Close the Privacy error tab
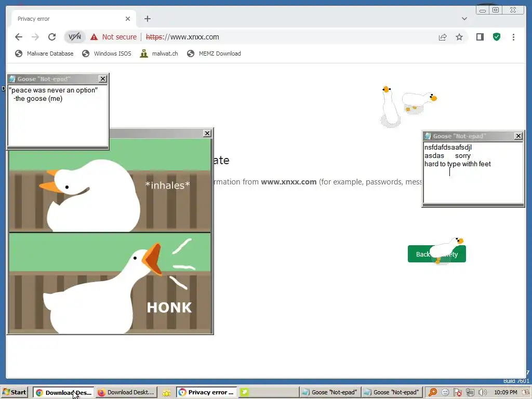 click(128, 19)
